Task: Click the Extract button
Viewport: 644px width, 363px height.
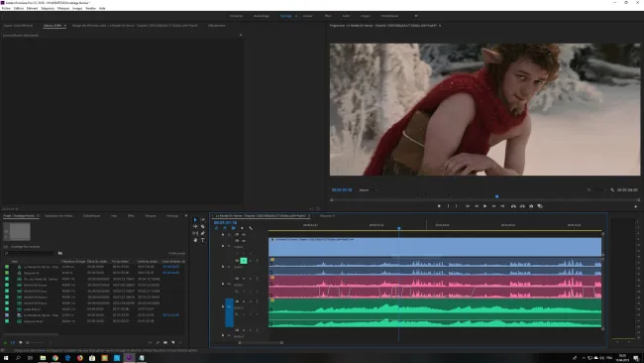Action: point(522,206)
